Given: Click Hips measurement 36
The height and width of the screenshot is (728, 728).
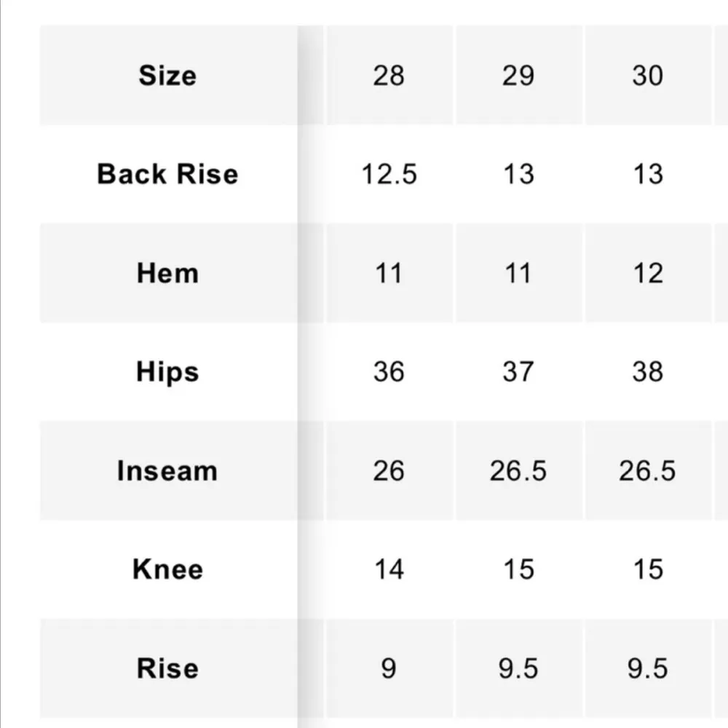Looking at the screenshot, I should [x=389, y=372].
